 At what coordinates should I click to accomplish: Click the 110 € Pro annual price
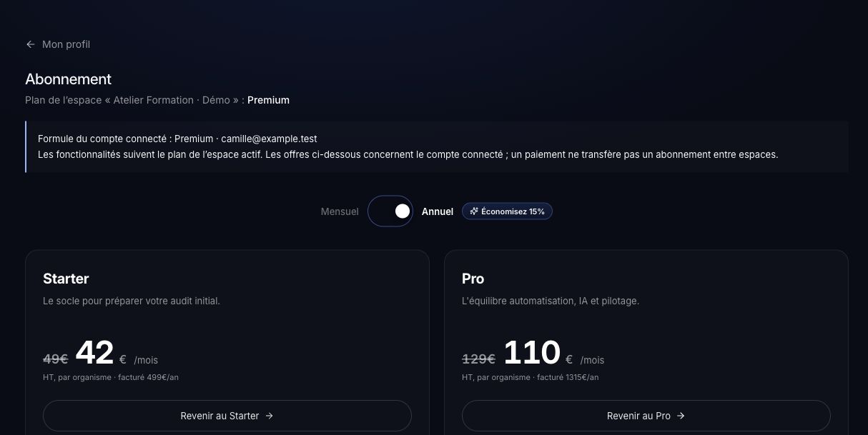coord(538,353)
